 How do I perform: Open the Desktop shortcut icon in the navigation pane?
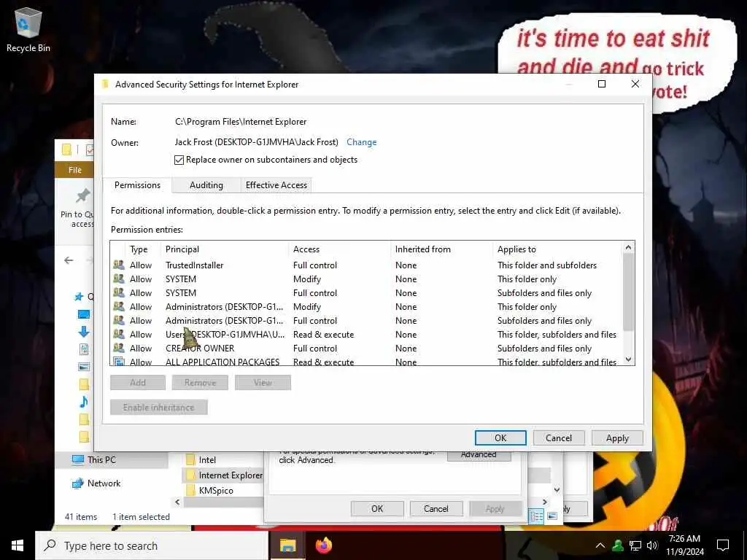(84, 314)
